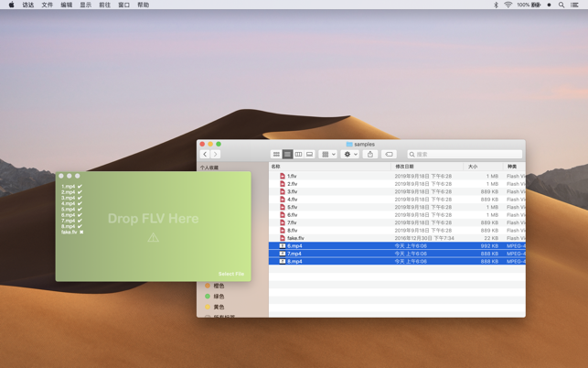Screen dimensions: 588x368
Task: Click 今天 上午6:06 date of 6.mp4
Action: pos(411,246)
